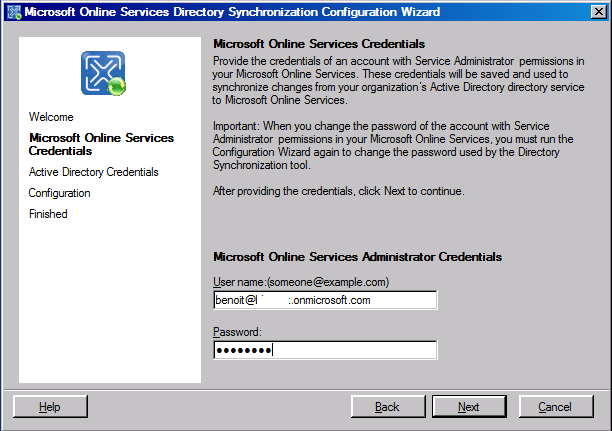The image size is (612, 431).
Task: Go to the Active Directory Credentials step
Action: click(x=94, y=172)
